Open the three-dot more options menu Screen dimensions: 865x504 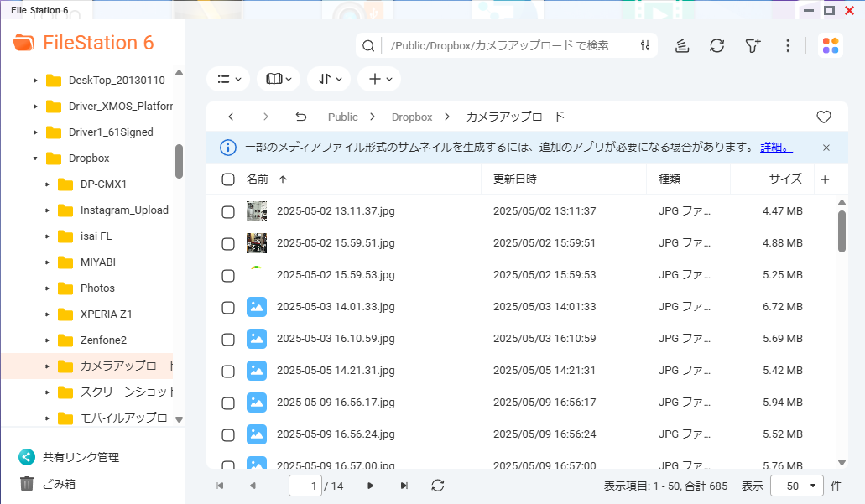click(x=787, y=46)
